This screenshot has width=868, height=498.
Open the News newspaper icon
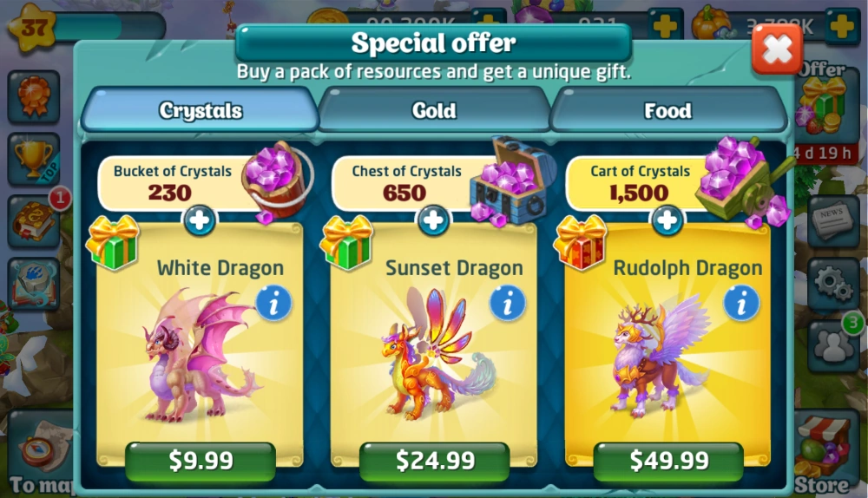click(x=832, y=220)
